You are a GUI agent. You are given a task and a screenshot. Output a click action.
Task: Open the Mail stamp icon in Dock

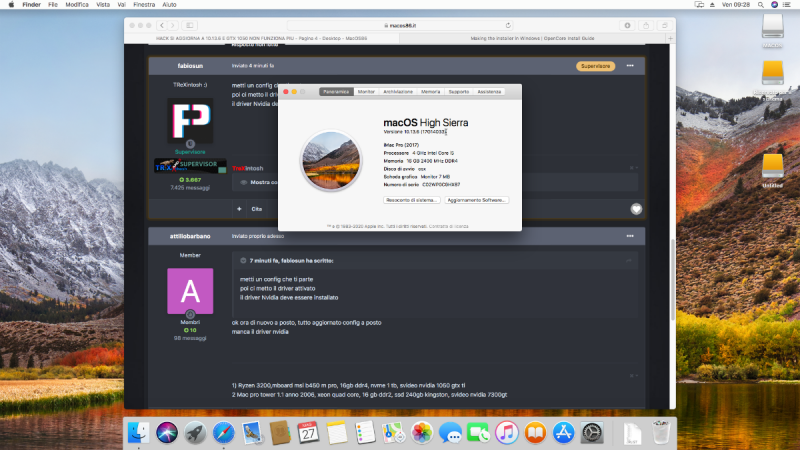click(252, 433)
